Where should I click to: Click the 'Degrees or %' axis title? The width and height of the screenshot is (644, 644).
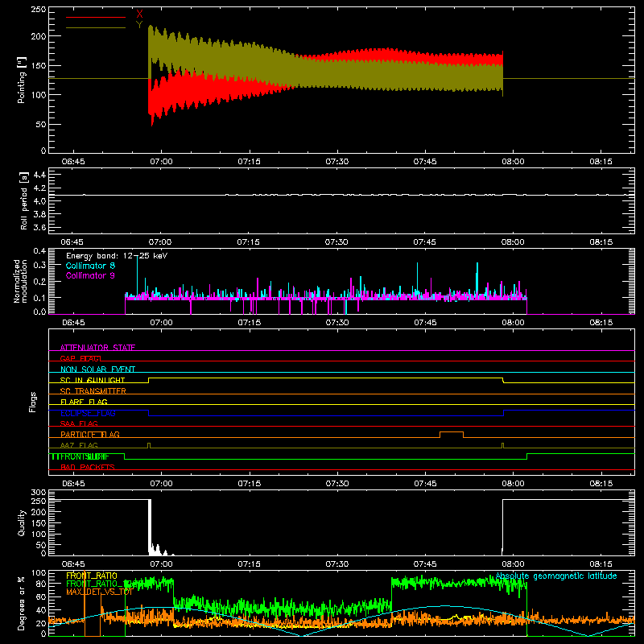click(x=22, y=603)
